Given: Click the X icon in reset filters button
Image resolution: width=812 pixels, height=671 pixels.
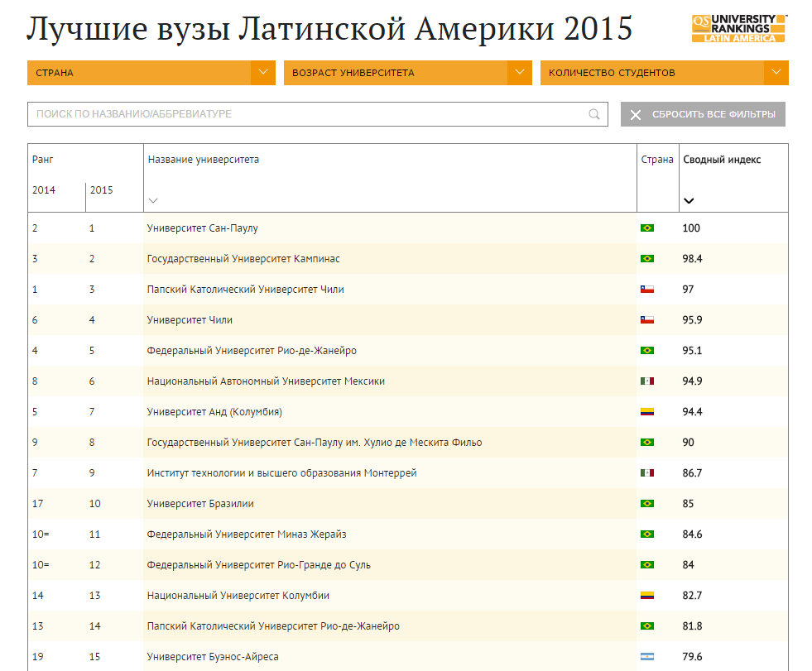Looking at the screenshot, I should (636, 114).
